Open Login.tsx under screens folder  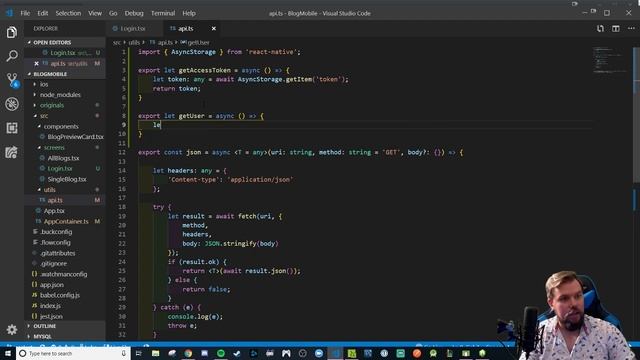(60, 169)
